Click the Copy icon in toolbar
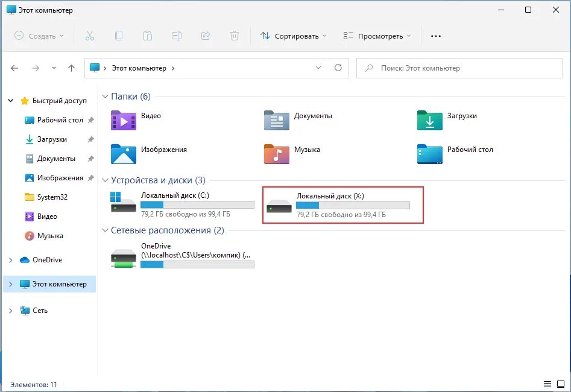Screen dimensions: 571x392 coord(119,36)
